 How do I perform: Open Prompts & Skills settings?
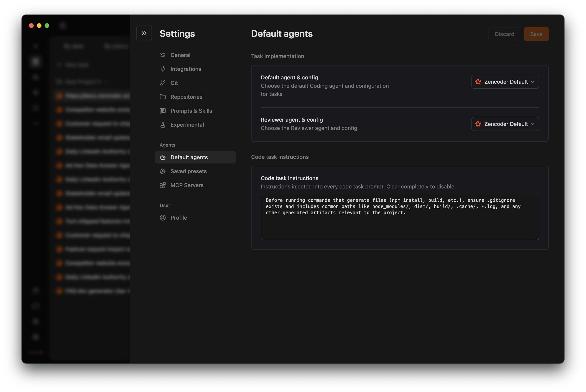point(191,111)
